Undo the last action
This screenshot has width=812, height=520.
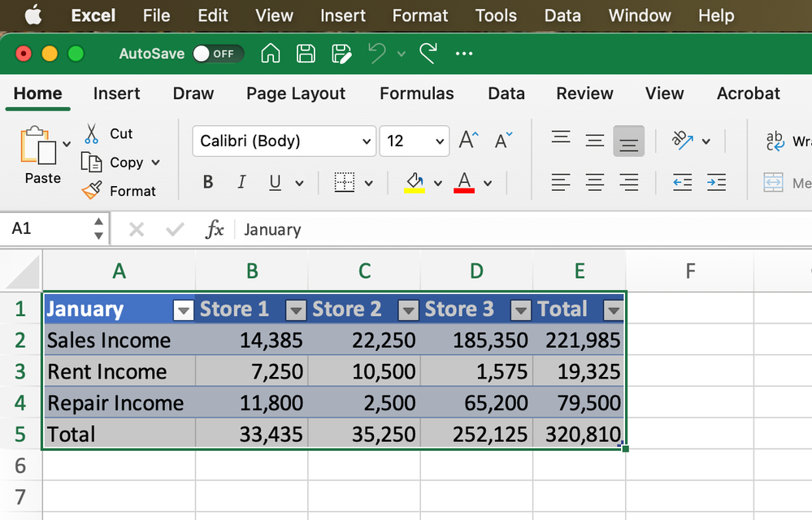[x=377, y=54]
